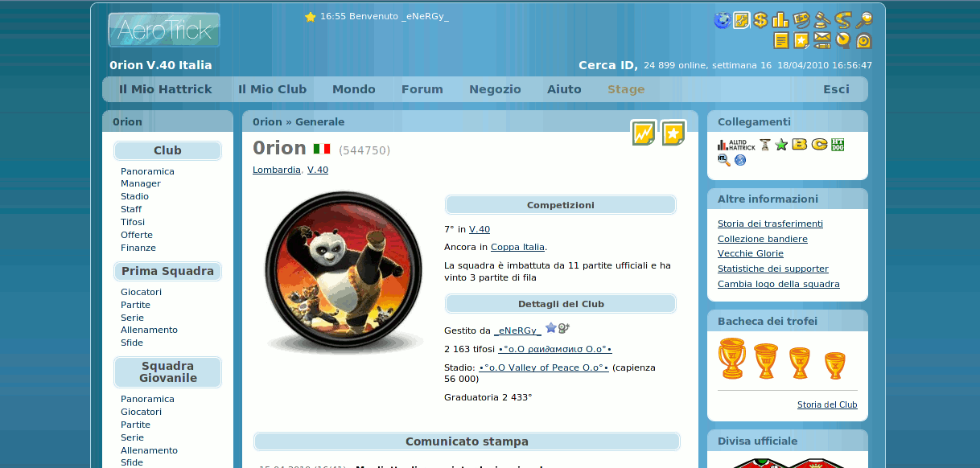Open Storia dei trasferimenti link

click(x=770, y=224)
